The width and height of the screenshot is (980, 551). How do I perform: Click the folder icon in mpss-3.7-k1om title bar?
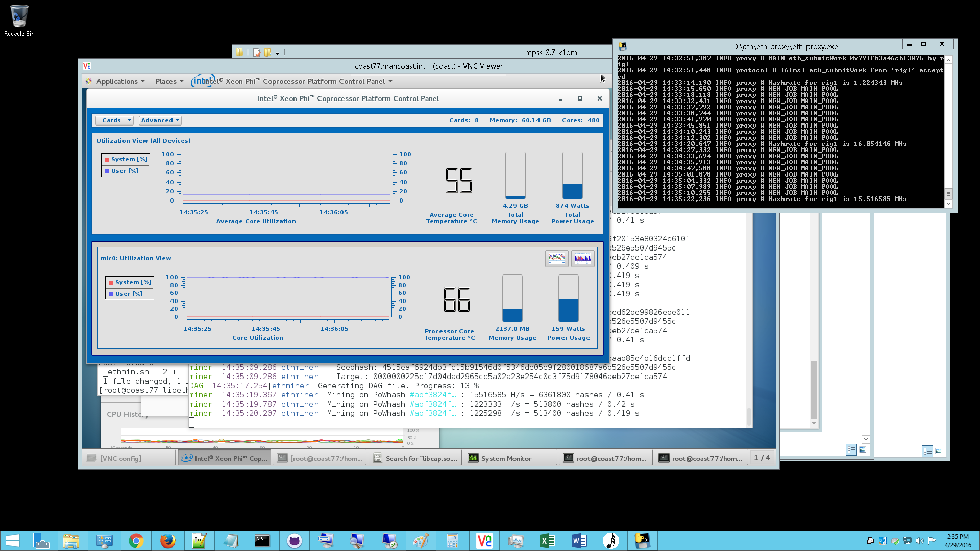[239, 52]
